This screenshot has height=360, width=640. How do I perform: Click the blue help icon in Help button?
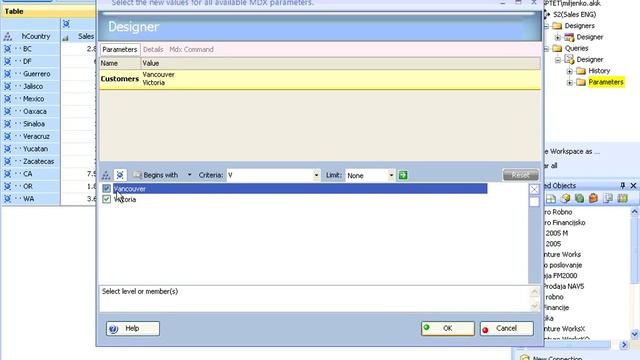click(113, 329)
